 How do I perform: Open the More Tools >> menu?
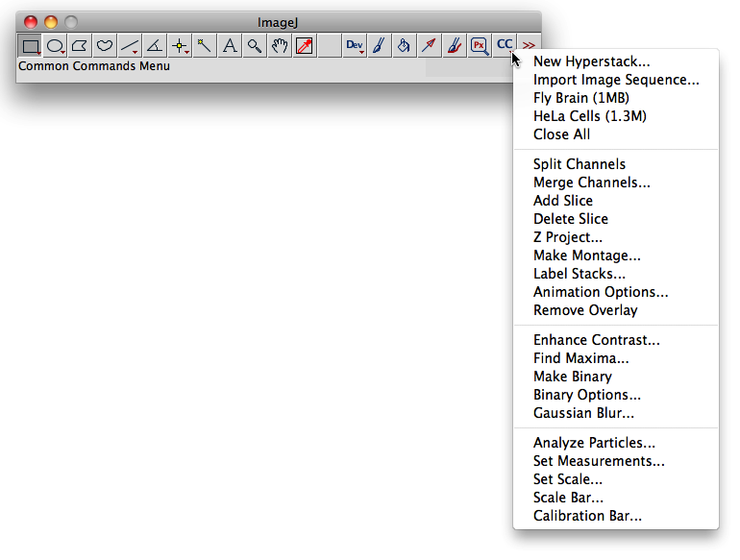coord(529,46)
